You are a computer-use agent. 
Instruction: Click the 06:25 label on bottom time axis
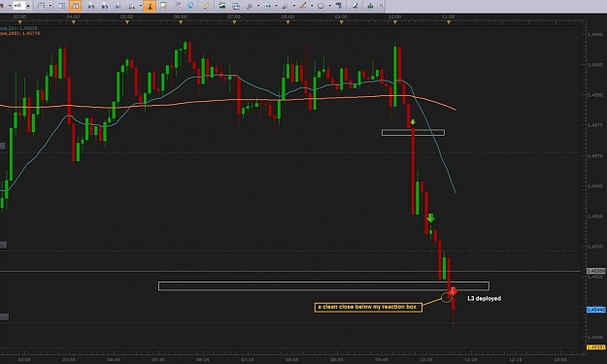(x=202, y=360)
